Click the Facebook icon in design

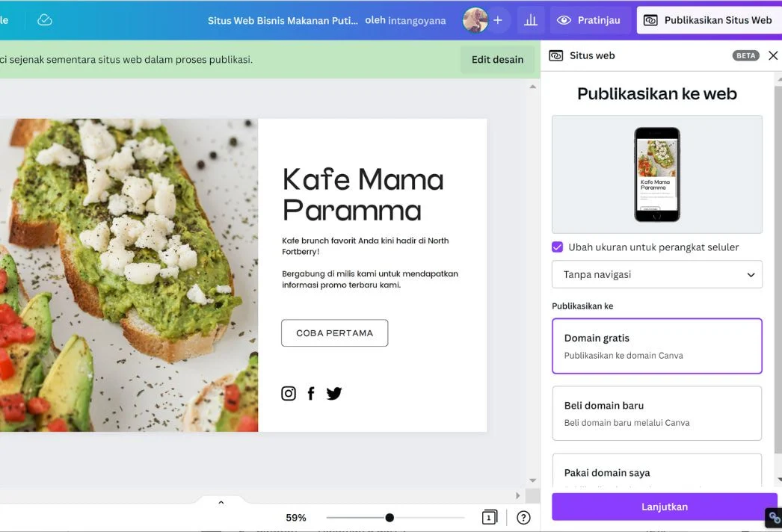[311, 393]
